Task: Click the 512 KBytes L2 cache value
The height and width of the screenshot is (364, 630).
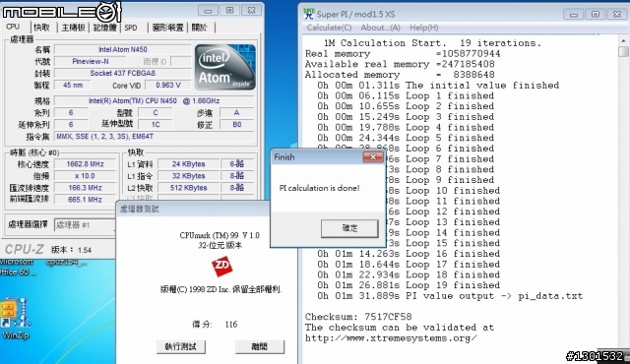Action: [x=189, y=188]
